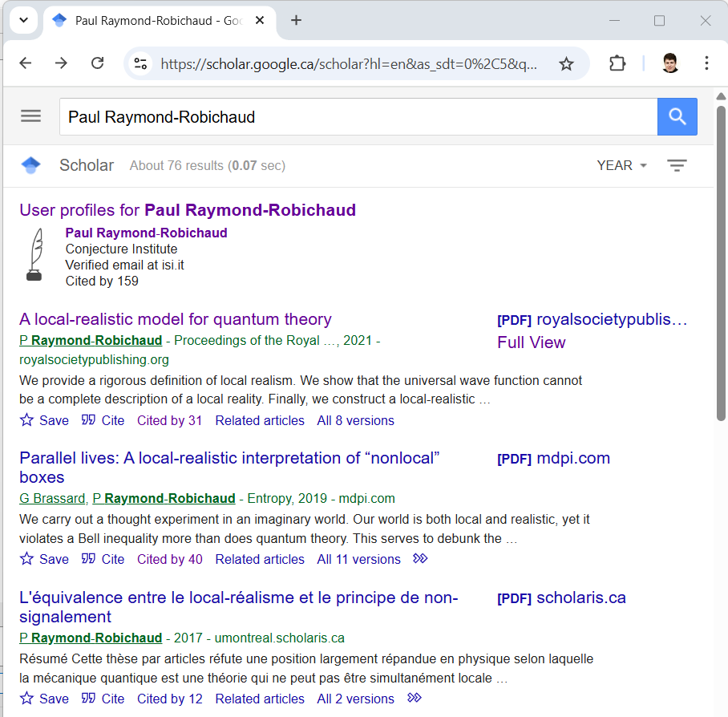Go back to previous page
728x717 pixels.
26,63
